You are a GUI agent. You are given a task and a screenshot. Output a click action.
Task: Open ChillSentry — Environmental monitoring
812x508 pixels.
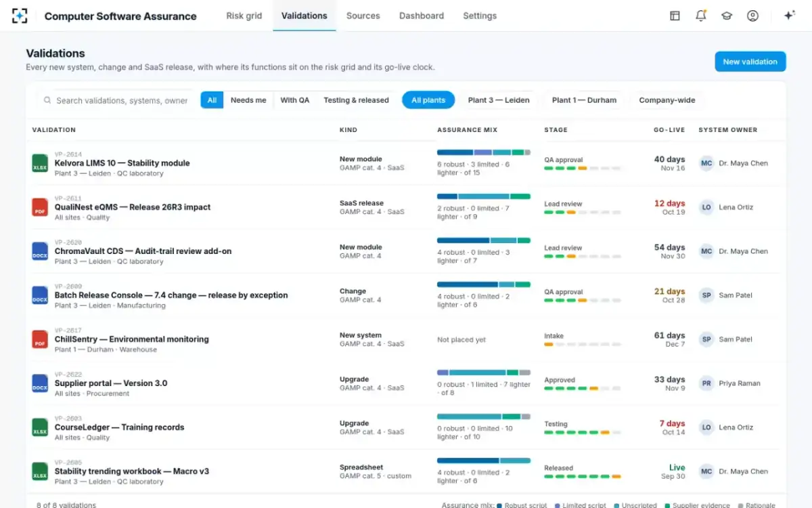[x=132, y=339]
